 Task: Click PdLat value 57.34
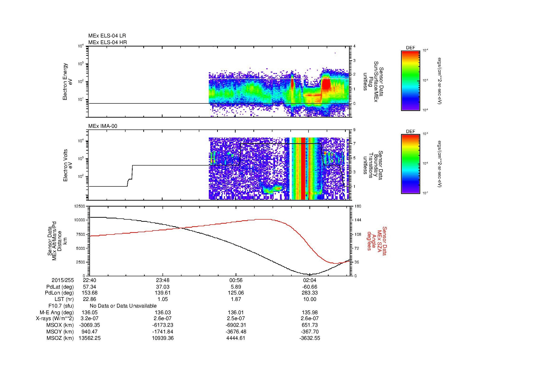click(90, 287)
